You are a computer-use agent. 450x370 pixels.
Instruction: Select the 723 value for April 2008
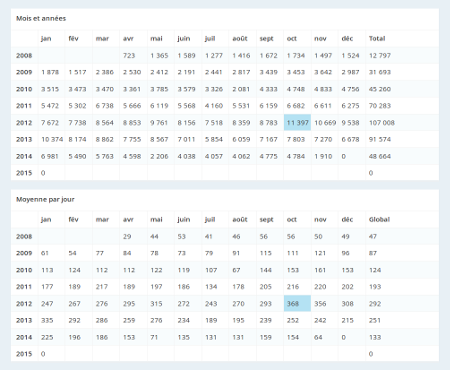point(129,55)
